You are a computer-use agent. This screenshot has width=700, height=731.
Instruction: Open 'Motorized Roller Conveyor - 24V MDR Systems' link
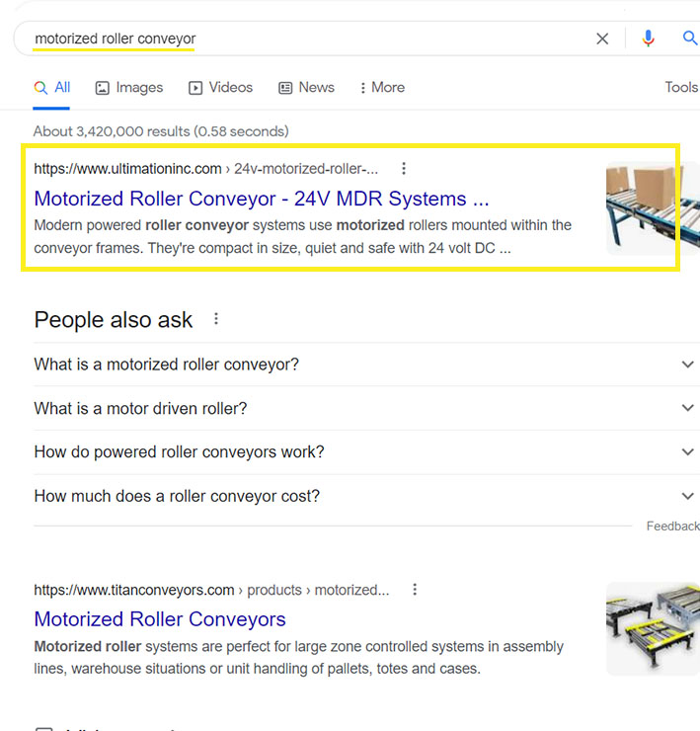(x=262, y=199)
